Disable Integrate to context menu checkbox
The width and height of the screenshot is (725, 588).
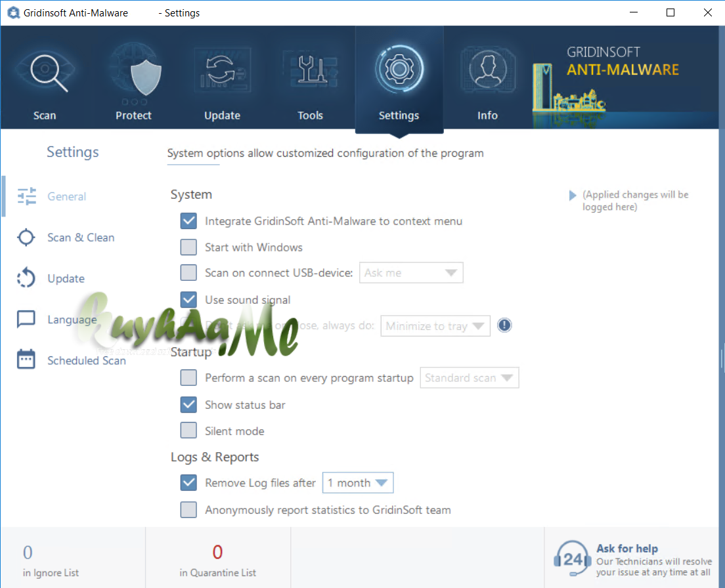point(188,220)
